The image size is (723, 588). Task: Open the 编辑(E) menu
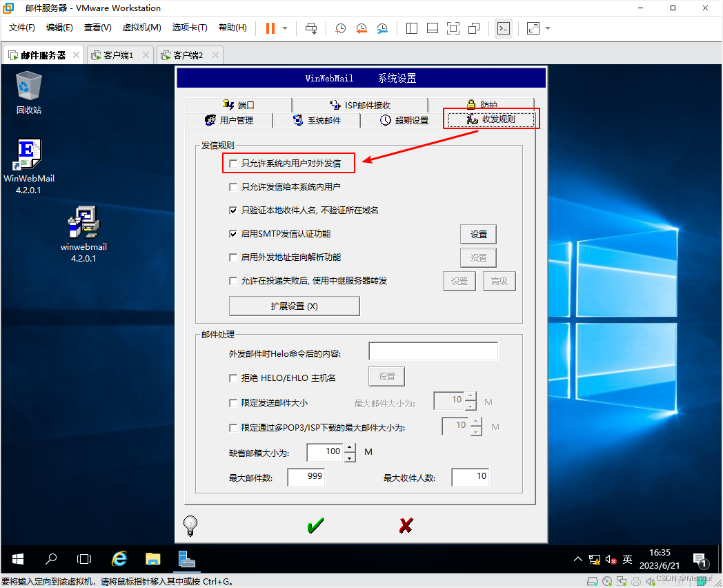59,28
